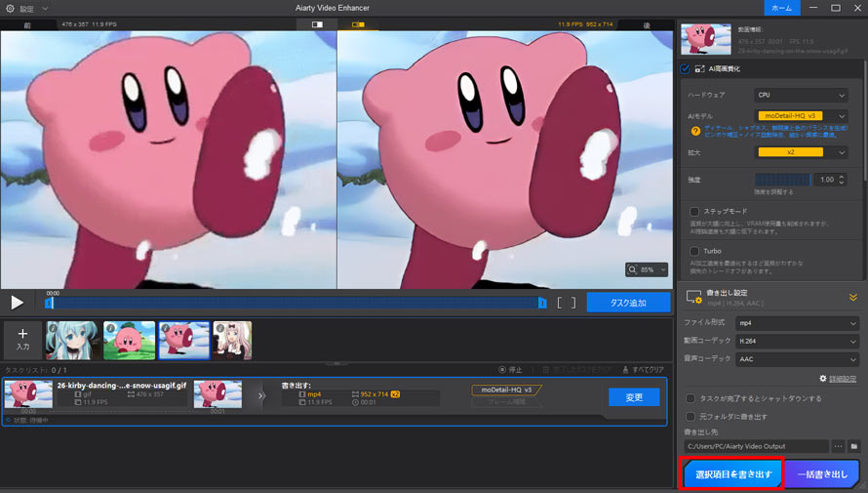Click the output path field
The image size is (868, 493).
pos(756,446)
